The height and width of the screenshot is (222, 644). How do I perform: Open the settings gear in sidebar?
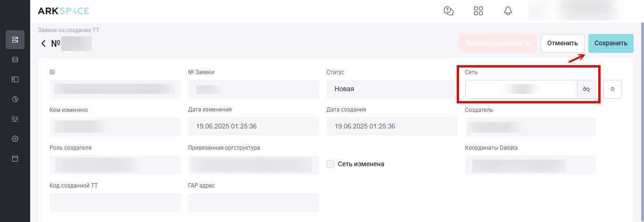(x=15, y=139)
